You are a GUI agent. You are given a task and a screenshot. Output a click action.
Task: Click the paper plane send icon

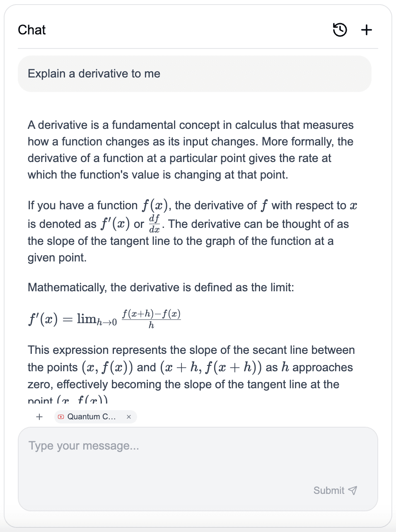click(353, 491)
